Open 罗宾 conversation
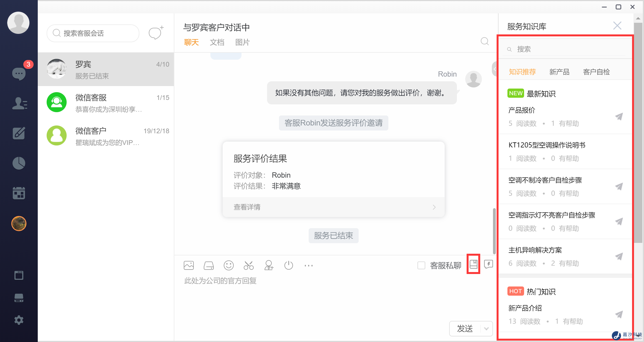644x342 pixels. point(106,69)
